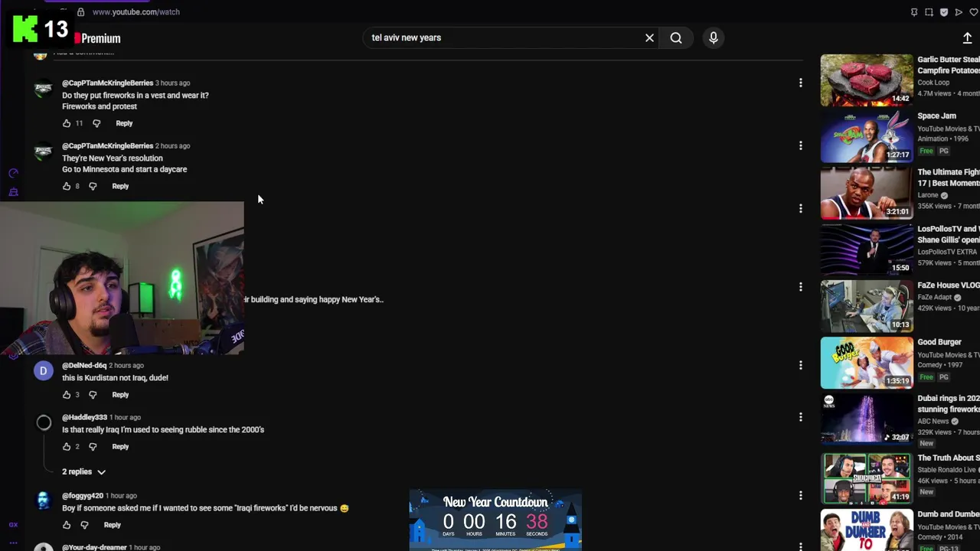Reply to @DelNed-d6q's comment

coord(120,395)
